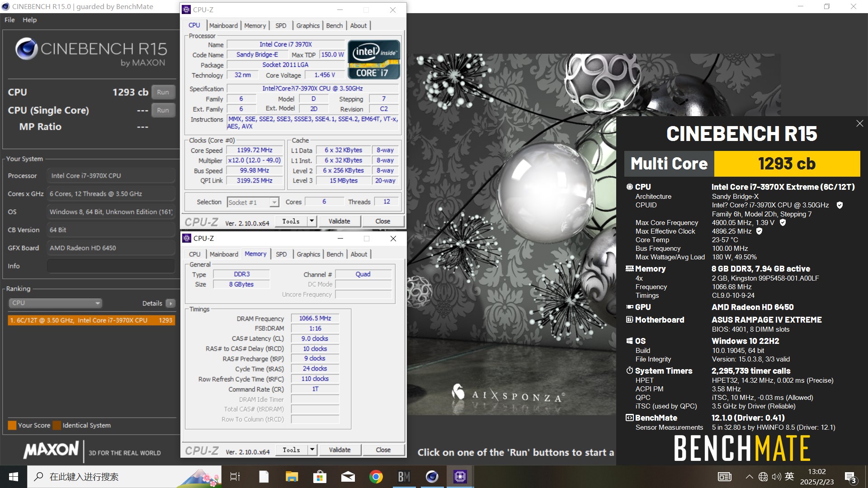
Task: Click the Info input field in Your System
Action: (x=111, y=266)
